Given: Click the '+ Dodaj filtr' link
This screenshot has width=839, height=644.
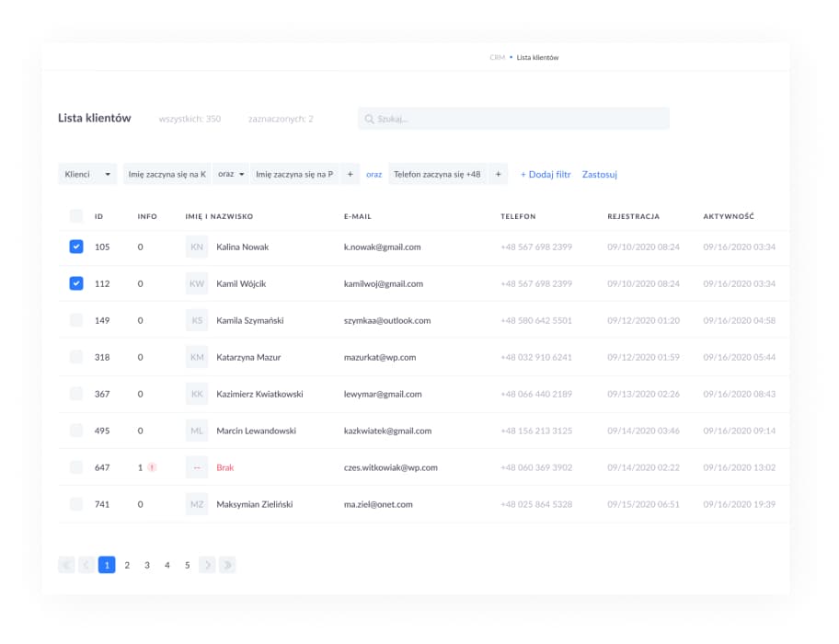Looking at the screenshot, I should [x=546, y=174].
